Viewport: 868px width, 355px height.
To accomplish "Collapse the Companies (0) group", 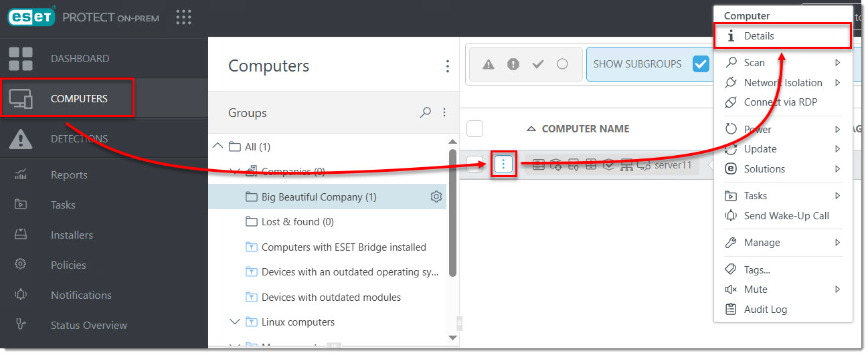I will (x=235, y=171).
